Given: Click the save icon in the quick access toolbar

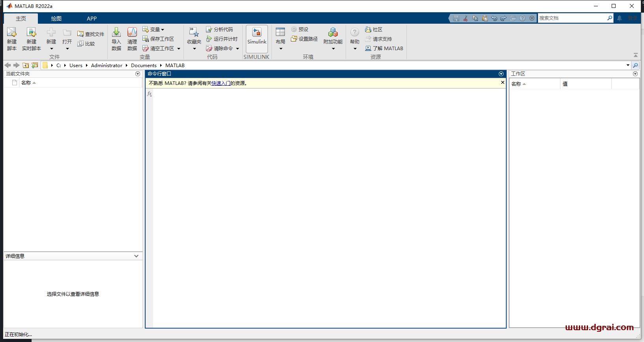Looking at the screenshot, I should [456, 18].
